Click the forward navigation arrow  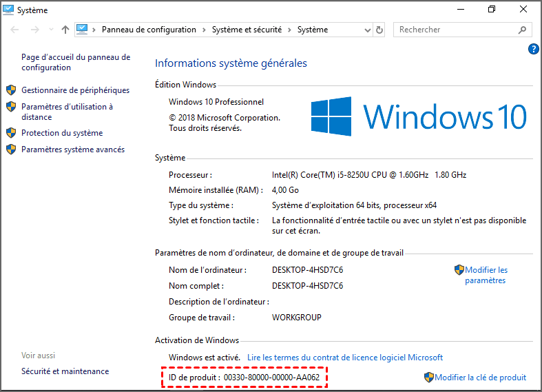coord(34,30)
